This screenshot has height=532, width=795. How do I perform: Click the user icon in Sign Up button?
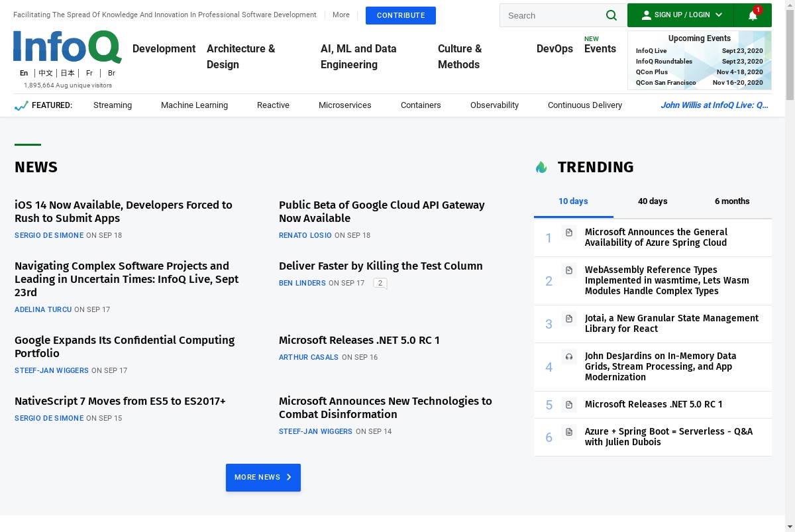647,15
